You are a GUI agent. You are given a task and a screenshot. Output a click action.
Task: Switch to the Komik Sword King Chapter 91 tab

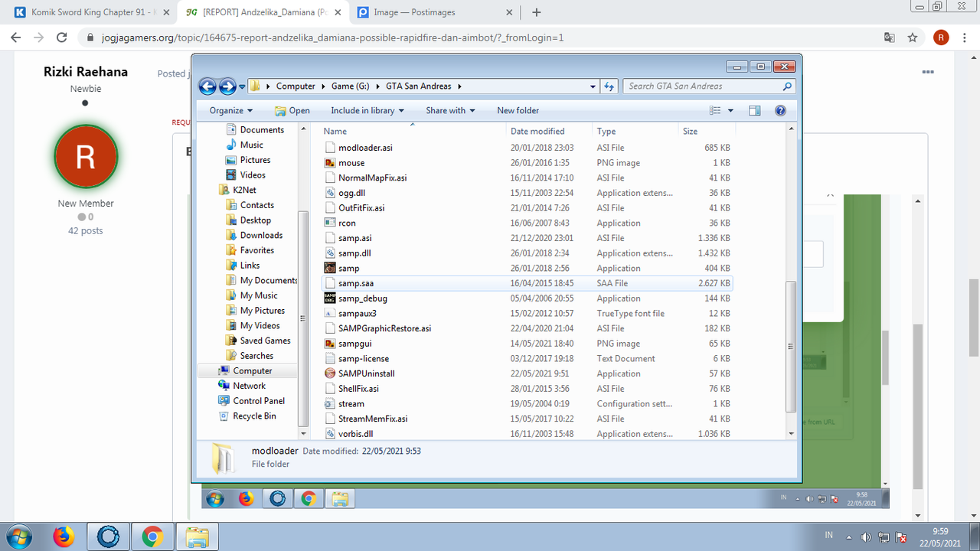coord(91,12)
